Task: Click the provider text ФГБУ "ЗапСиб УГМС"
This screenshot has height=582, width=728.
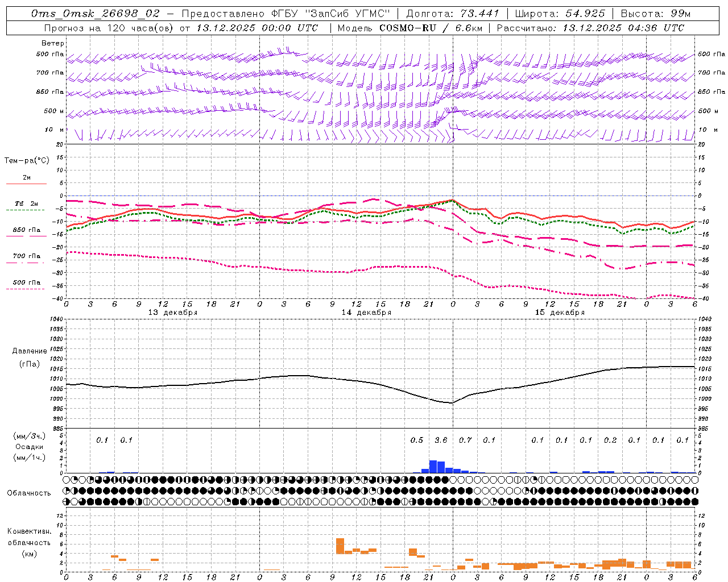Action: pos(329,14)
